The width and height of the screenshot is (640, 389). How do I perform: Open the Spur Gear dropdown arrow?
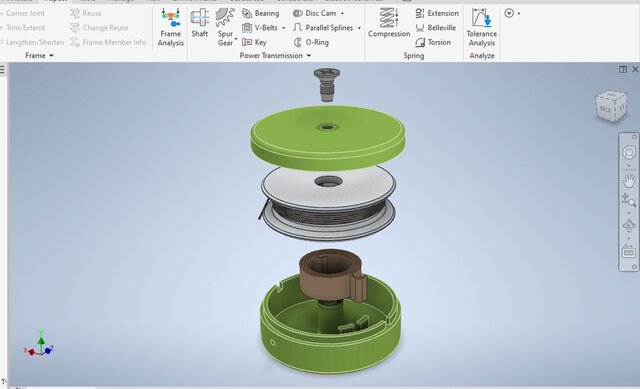click(x=236, y=40)
